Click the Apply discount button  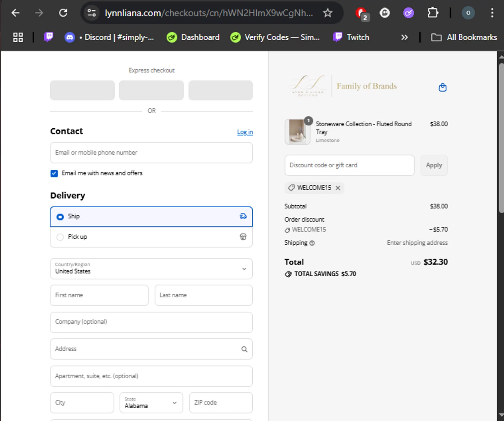434,165
